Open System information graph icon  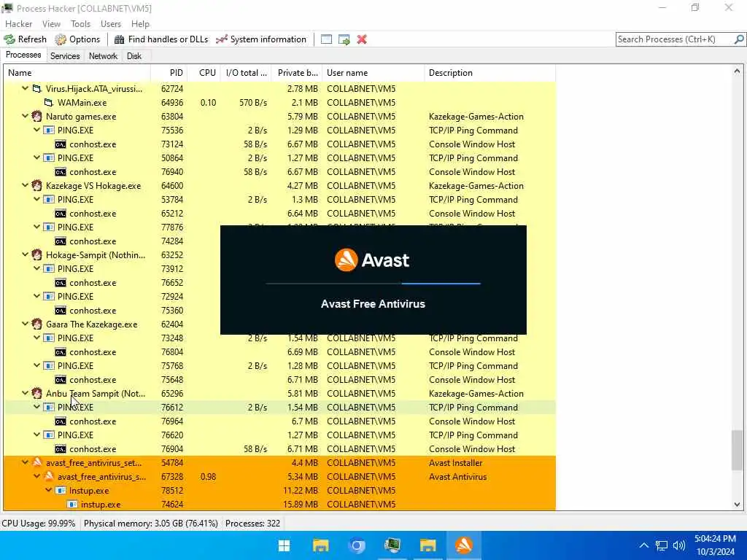tap(222, 39)
